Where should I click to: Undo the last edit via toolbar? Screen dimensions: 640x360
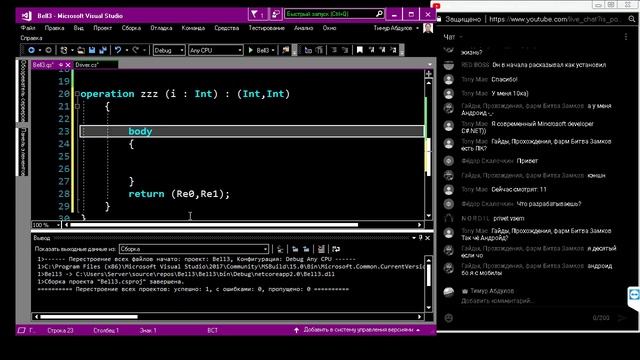118,50
